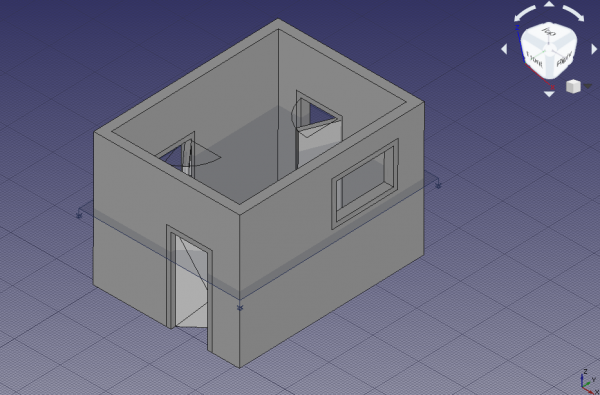600x395 pixels.
Task: Select the exterior window on the right wall
Action: pyautogui.click(x=365, y=184)
